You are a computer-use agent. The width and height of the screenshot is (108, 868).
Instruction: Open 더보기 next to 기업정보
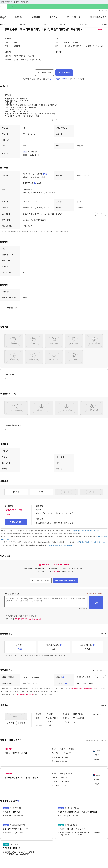[x=104, y=705]
